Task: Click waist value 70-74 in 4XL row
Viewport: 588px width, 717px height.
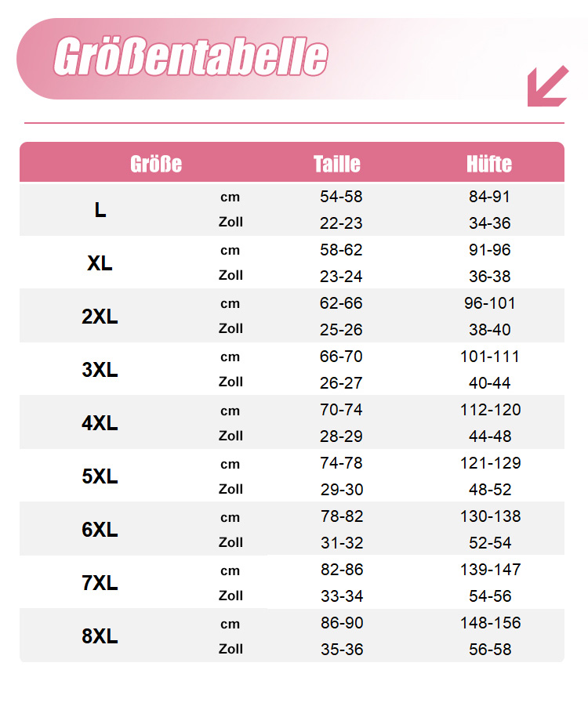Action: point(341,410)
